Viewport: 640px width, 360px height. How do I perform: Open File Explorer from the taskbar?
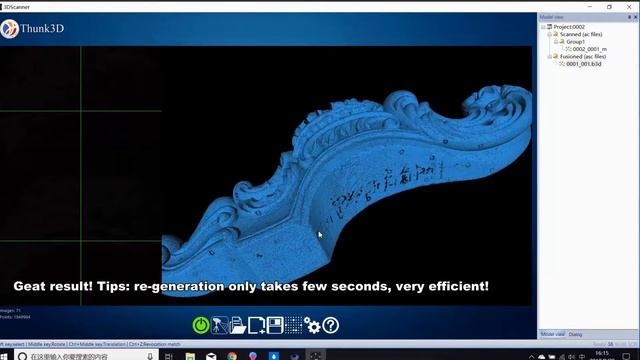click(190, 356)
